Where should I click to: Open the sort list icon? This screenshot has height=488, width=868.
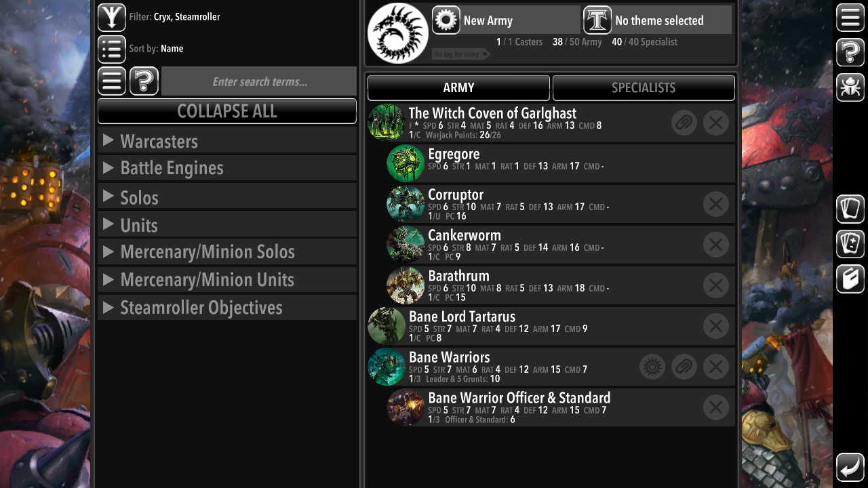(112, 49)
